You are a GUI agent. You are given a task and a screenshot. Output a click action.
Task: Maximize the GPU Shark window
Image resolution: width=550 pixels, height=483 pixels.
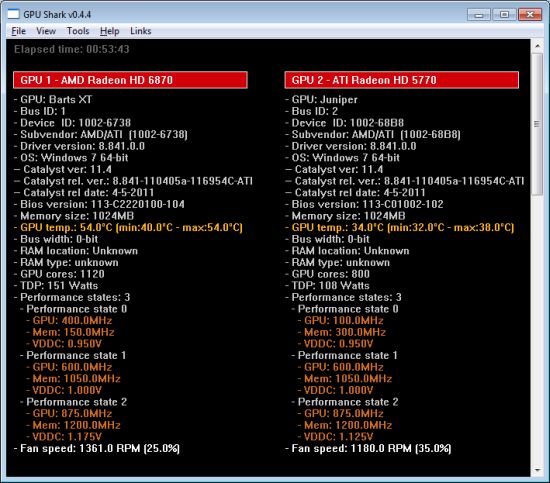(x=504, y=15)
